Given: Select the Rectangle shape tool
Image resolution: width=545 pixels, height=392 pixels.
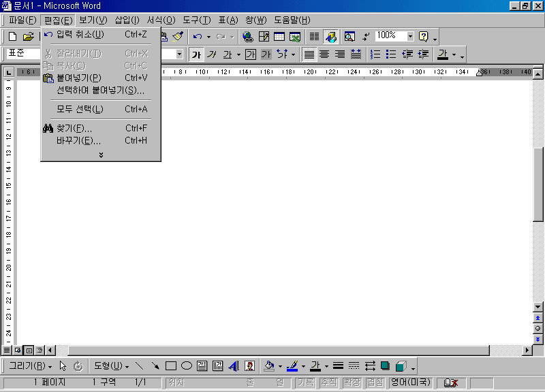Looking at the screenshot, I should tap(171, 366).
